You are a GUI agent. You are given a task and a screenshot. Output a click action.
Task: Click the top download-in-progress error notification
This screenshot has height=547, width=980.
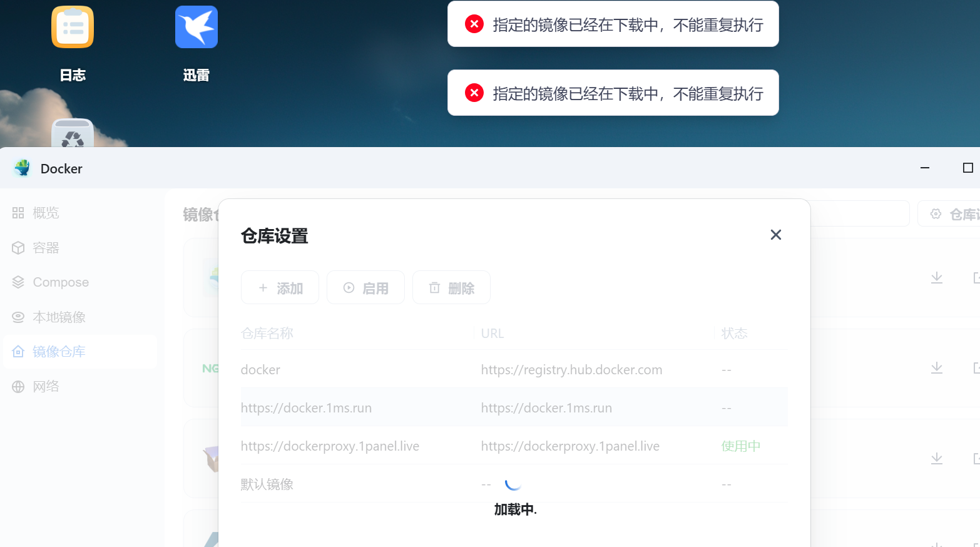613,24
